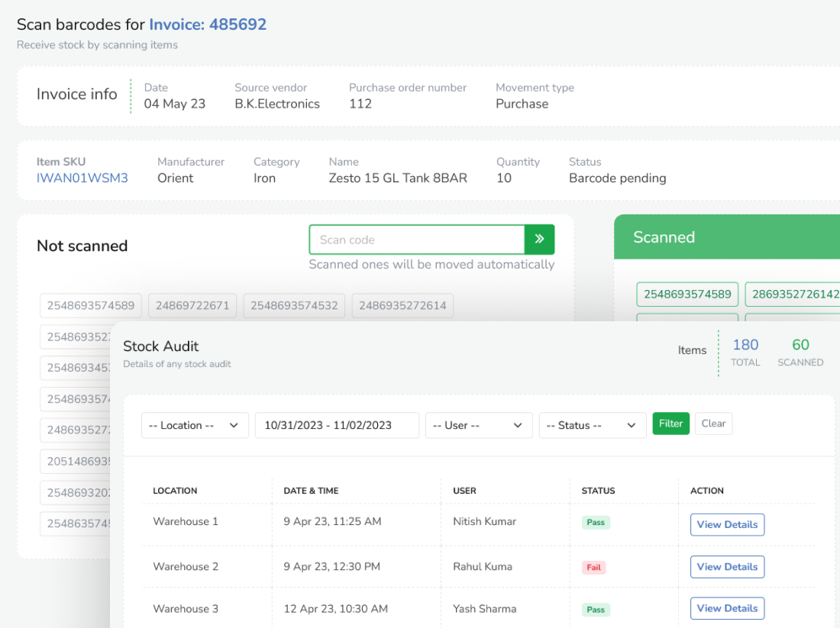Image resolution: width=840 pixels, height=628 pixels.
Task: Click the green scan submit arrow icon
Action: pyautogui.click(x=539, y=240)
